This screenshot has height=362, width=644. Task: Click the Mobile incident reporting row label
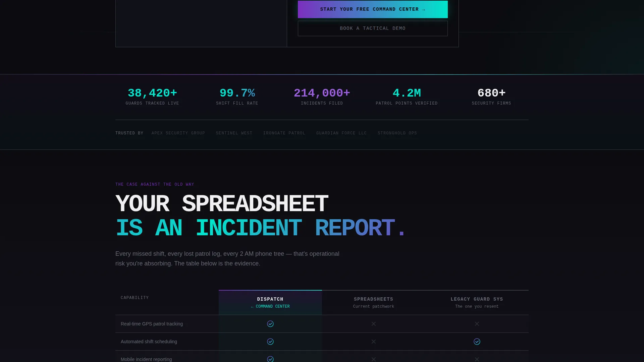click(146, 359)
